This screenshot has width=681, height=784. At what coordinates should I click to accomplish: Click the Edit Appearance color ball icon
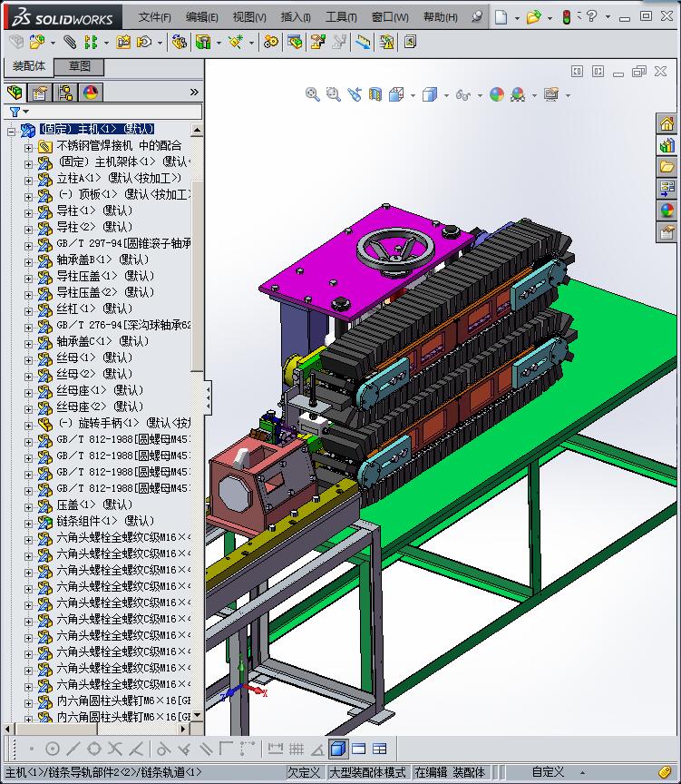point(497,94)
